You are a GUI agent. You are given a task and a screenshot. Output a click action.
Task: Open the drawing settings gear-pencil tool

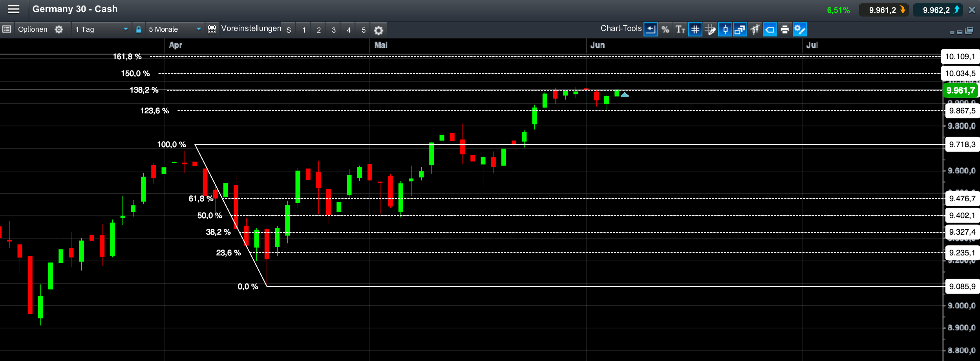point(800,29)
